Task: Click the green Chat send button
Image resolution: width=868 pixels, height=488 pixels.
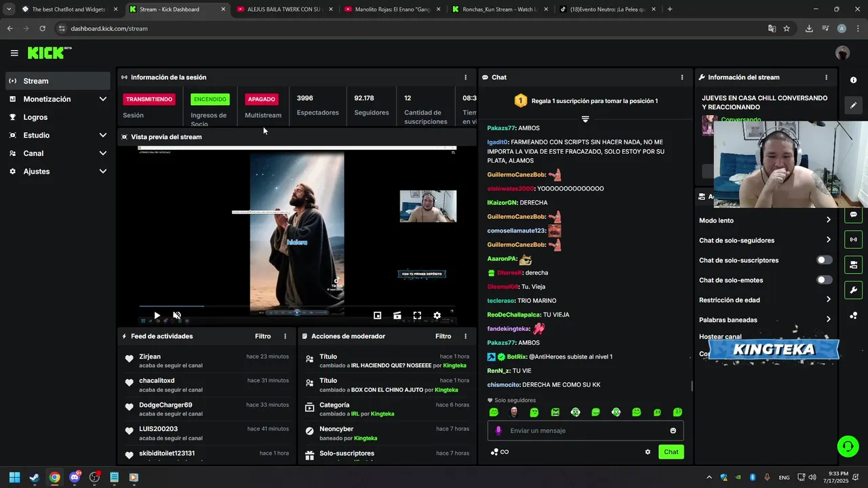Action: click(x=671, y=452)
